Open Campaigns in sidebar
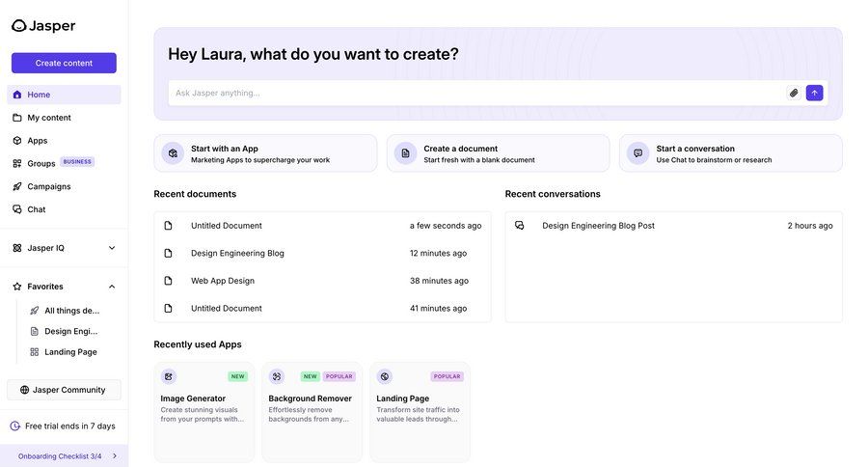Image resolution: width=868 pixels, height=467 pixels. pyautogui.click(x=64, y=186)
